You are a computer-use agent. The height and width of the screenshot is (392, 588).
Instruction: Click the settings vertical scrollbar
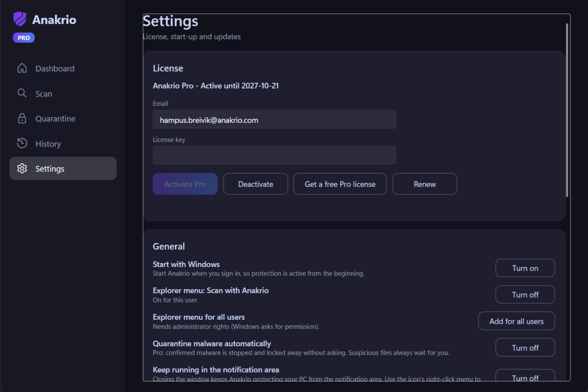(x=567, y=110)
